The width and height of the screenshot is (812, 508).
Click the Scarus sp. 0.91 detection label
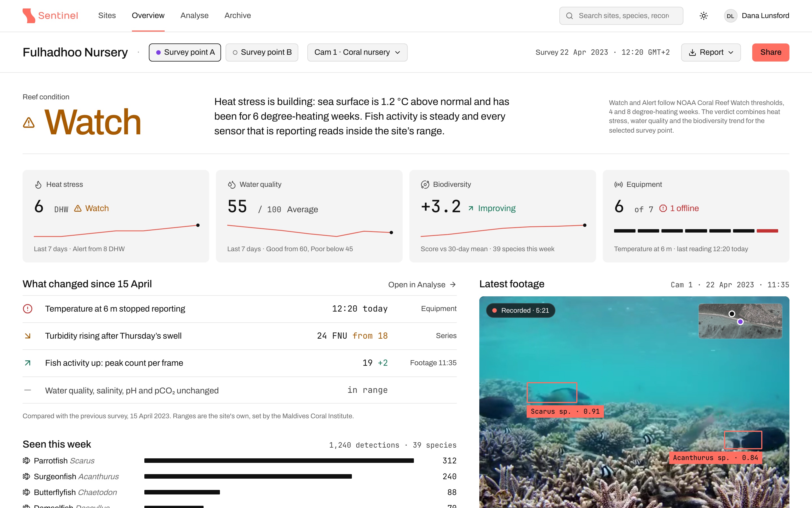tap(565, 411)
